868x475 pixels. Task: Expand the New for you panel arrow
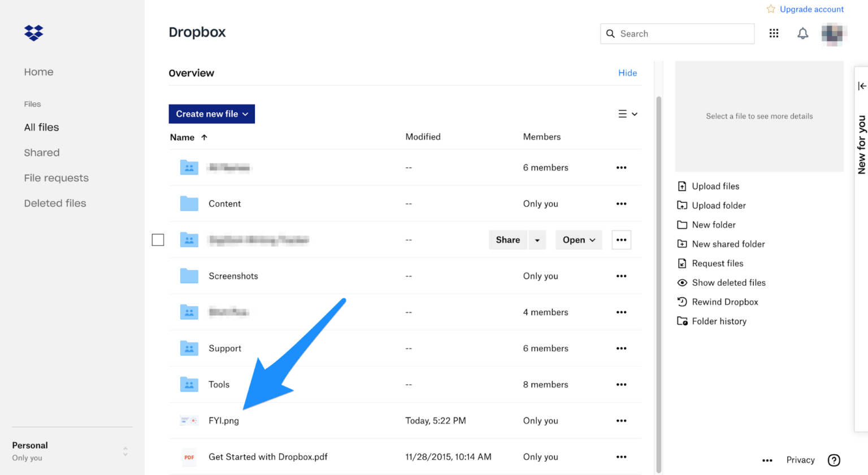tap(862, 86)
